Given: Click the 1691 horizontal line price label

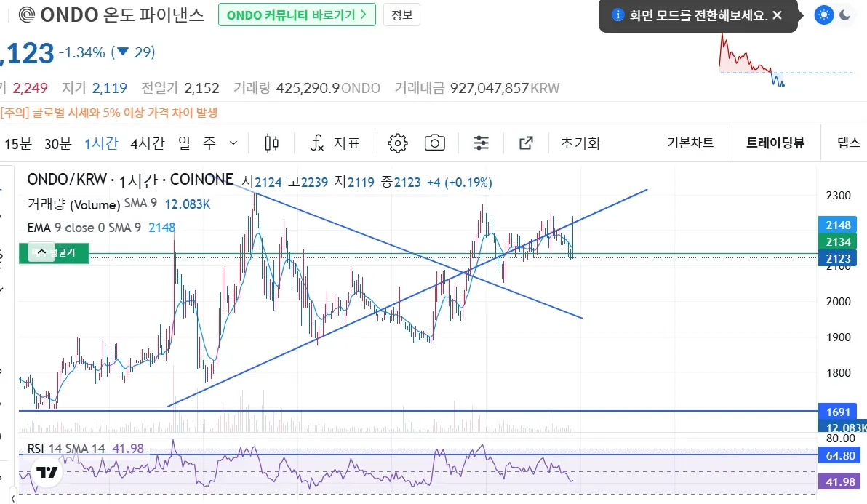Looking at the screenshot, I should (838, 412).
